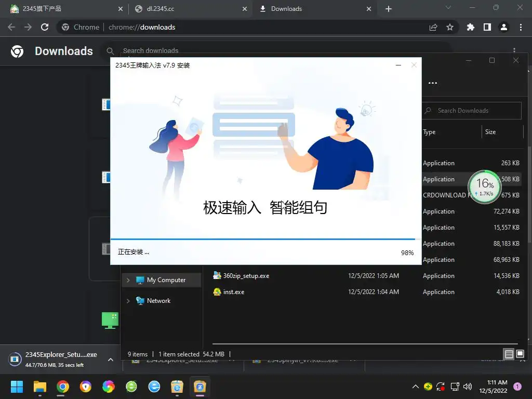The image size is (532, 399).
Task: Open Chrome extensions puzzle icon
Action: point(471,27)
